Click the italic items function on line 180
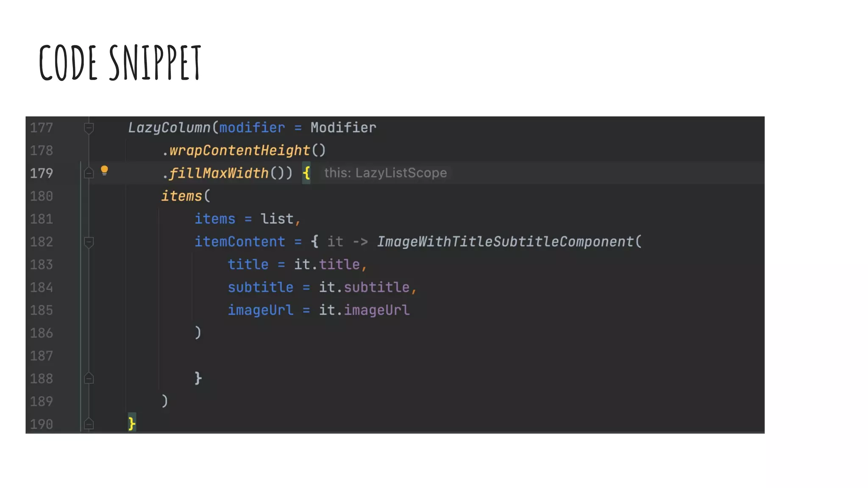This screenshot has width=868, height=488. coord(181,196)
